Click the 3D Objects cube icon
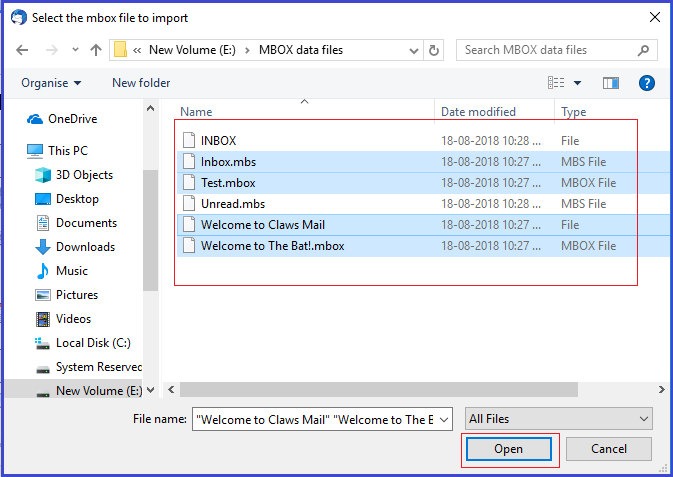Screen dimensions: 673x477 click(43, 175)
